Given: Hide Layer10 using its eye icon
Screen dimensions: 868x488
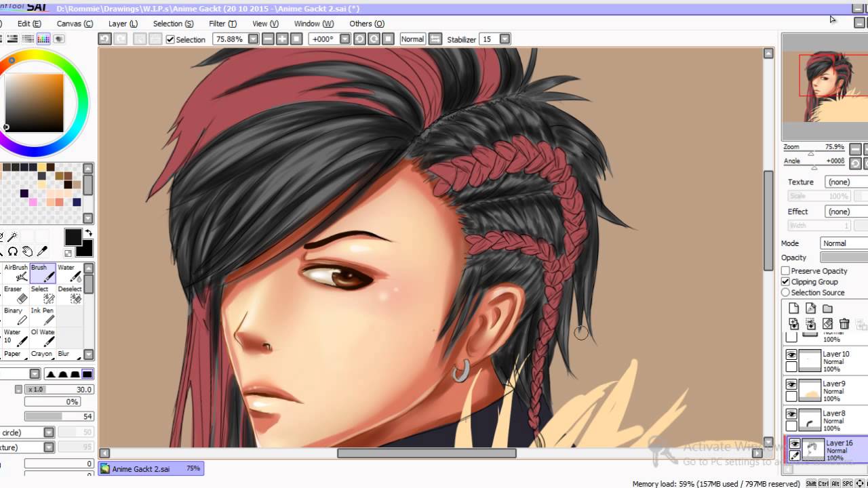Looking at the screenshot, I should [x=791, y=355].
